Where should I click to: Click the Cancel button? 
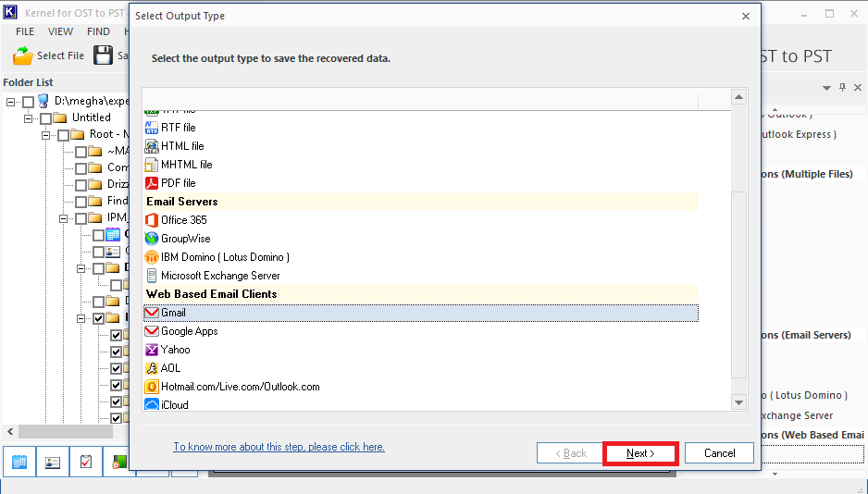tap(719, 453)
